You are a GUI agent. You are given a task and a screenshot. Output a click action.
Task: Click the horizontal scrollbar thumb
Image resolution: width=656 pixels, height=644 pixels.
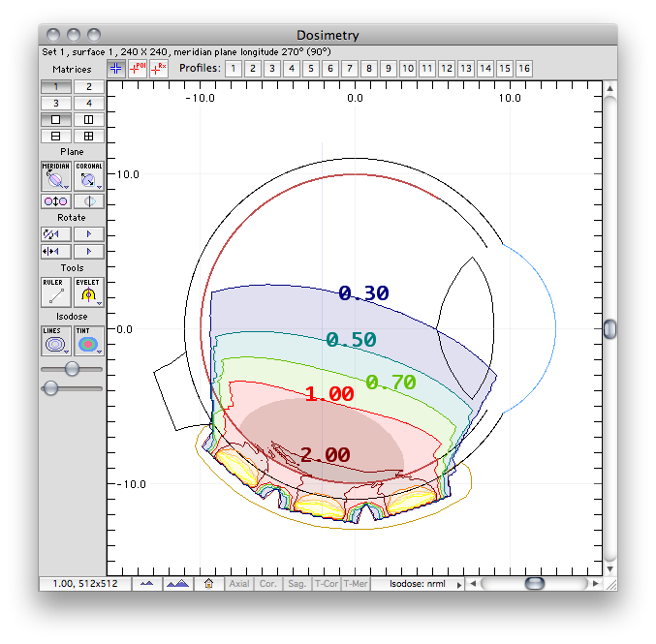(534, 583)
